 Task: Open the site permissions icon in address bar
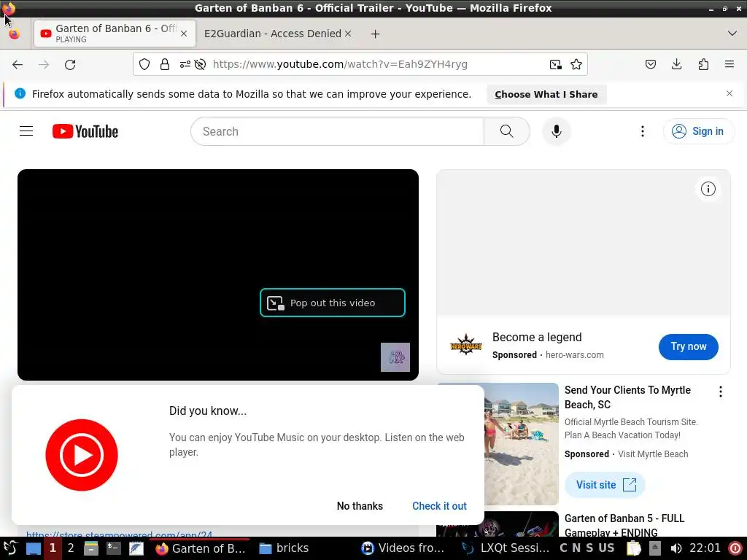pyautogui.click(x=185, y=64)
